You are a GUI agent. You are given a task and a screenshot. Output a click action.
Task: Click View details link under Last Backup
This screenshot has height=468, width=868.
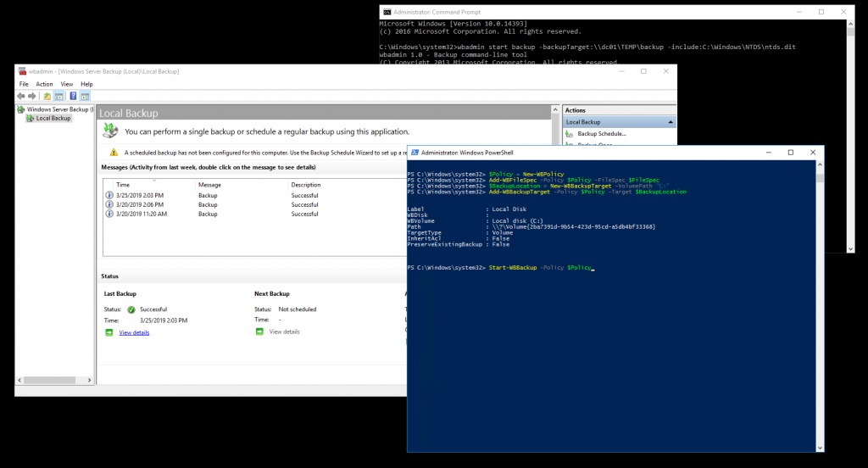click(134, 332)
